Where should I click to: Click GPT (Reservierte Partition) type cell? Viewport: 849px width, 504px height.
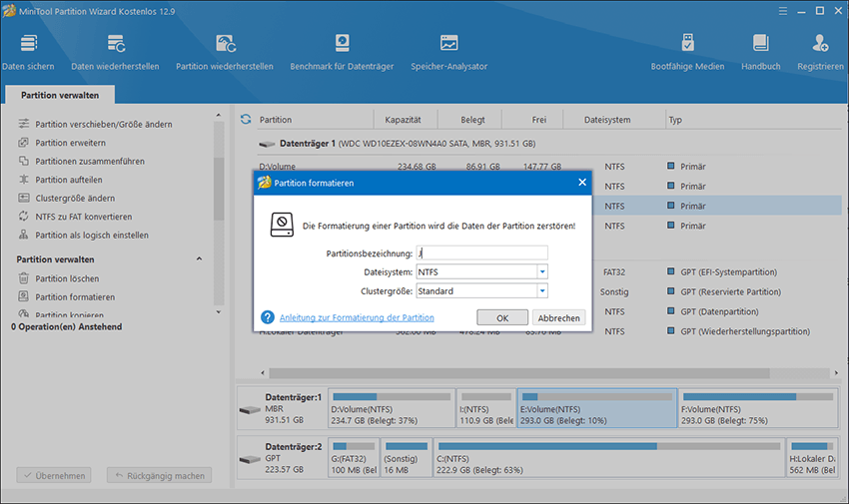731,291
